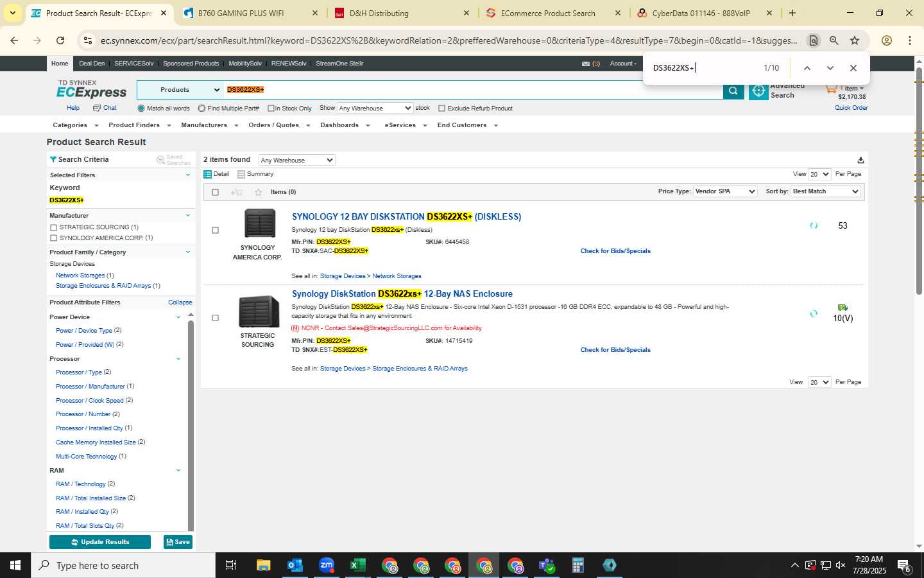The height and width of the screenshot is (578, 924).
Task: Click Collapse attribute filters link
Action: (x=180, y=302)
